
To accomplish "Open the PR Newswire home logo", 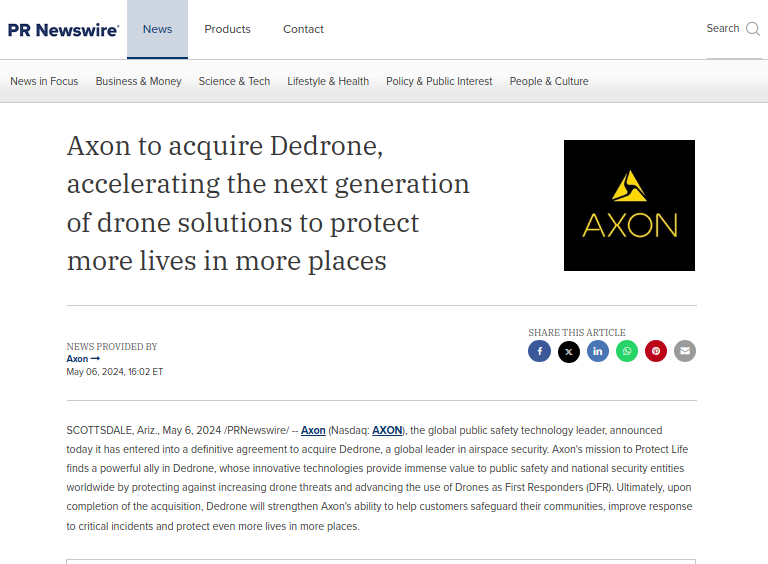I will click(63, 30).
